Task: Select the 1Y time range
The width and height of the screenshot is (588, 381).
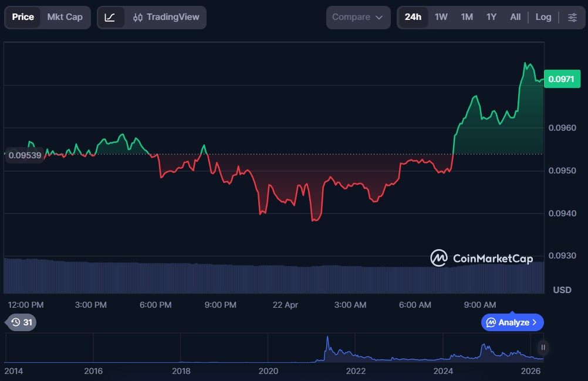Action: (x=491, y=17)
